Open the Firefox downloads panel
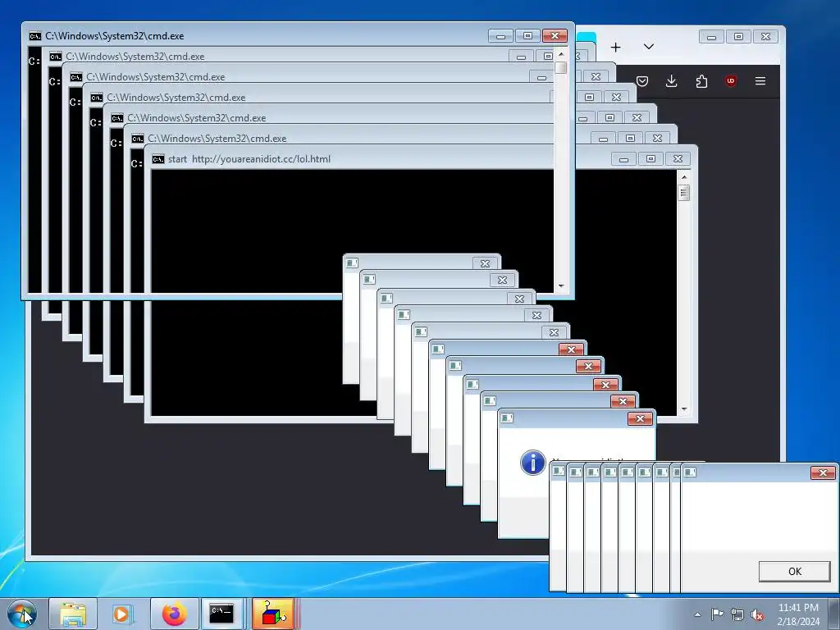The width and height of the screenshot is (840, 630). click(x=671, y=81)
